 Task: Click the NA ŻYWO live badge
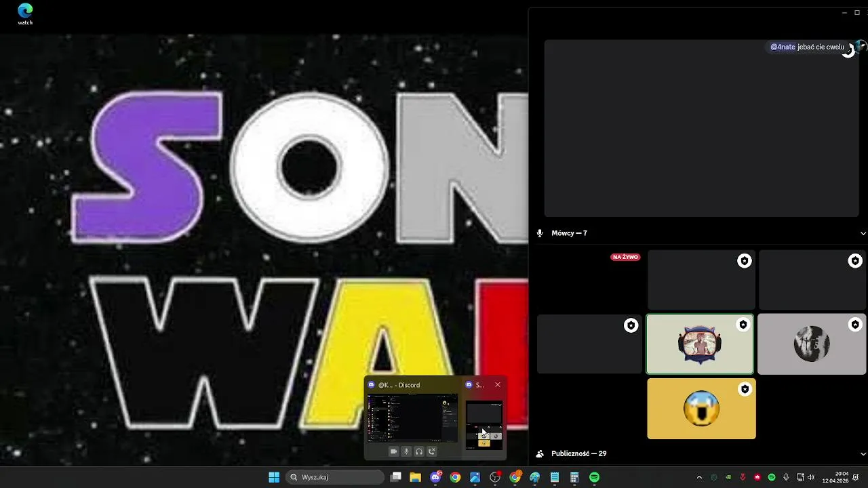[625, 258]
